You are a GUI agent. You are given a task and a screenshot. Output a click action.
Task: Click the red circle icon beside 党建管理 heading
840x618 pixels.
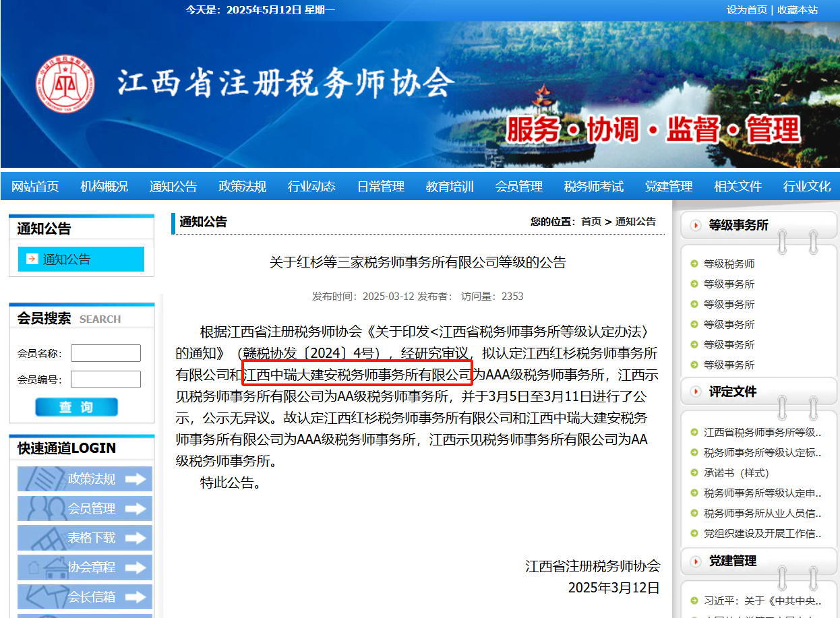[696, 561]
